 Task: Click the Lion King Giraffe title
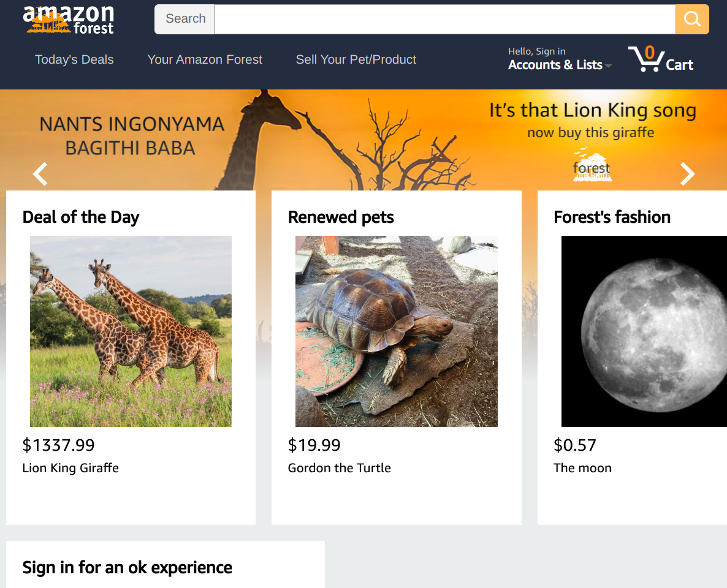pos(70,468)
